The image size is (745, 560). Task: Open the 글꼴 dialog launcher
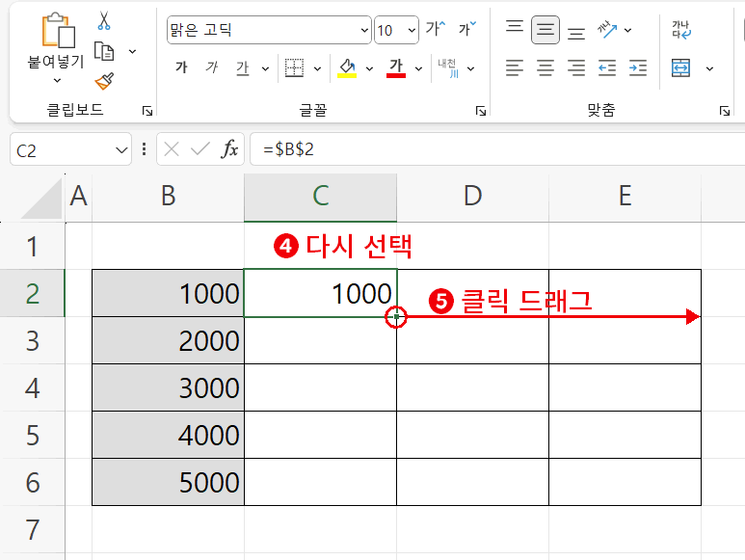[481, 111]
